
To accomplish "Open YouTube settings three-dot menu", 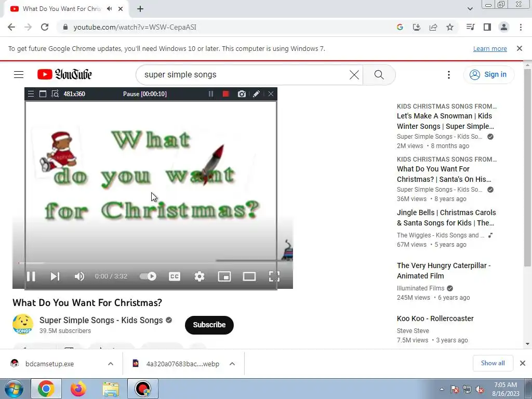I will [449, 75].
